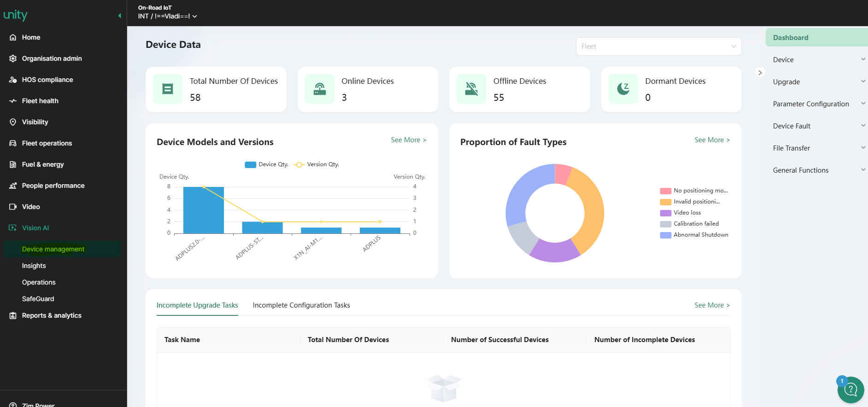Click the Task Name column header

[182, 340]
